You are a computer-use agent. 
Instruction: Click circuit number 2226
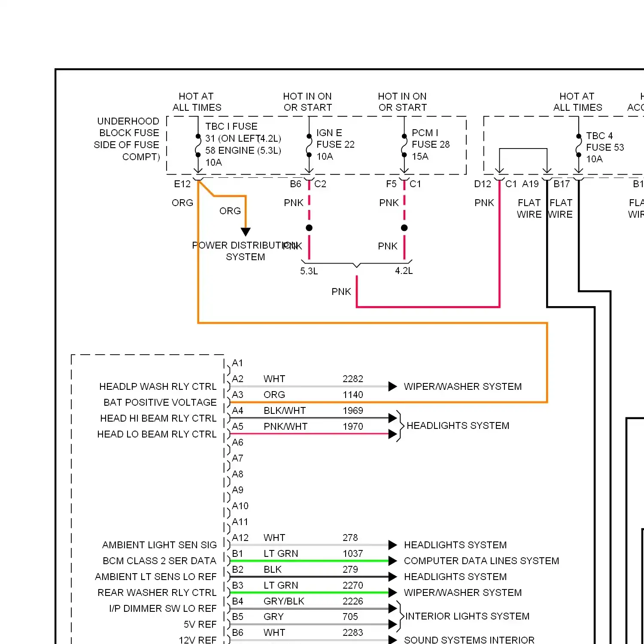pyautogui.click(x=352, y=601)
